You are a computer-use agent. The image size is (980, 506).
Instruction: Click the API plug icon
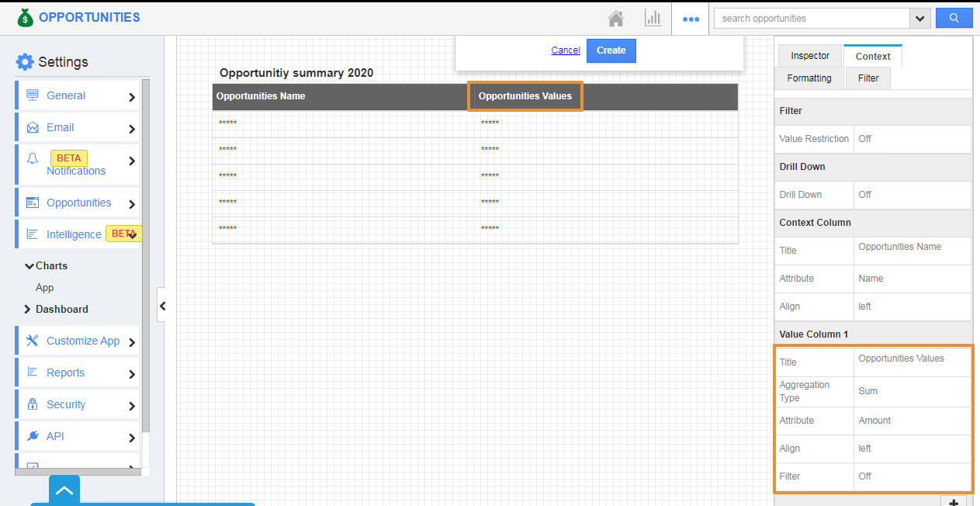click(33, 436)
